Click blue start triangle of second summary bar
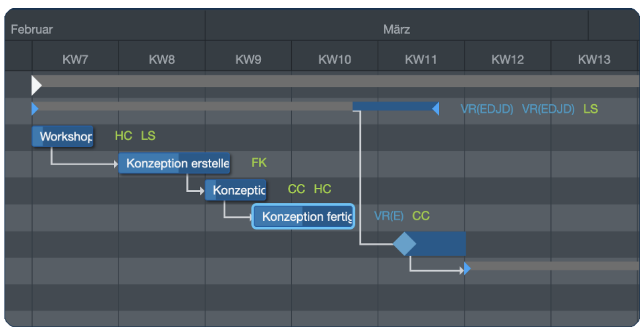Viewport: 644px width, 335px height. [x=35, y=109]
